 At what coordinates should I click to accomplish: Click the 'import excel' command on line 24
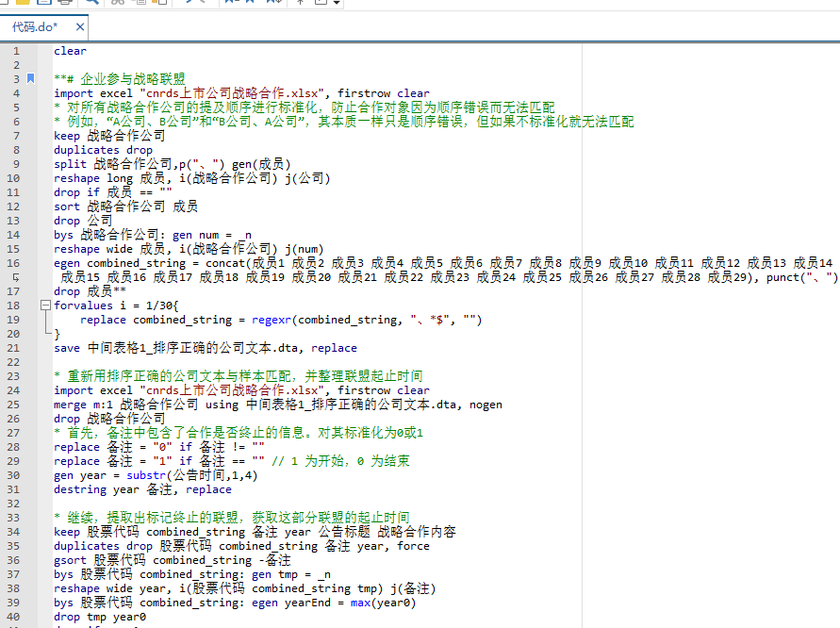(x=92, y=390)
